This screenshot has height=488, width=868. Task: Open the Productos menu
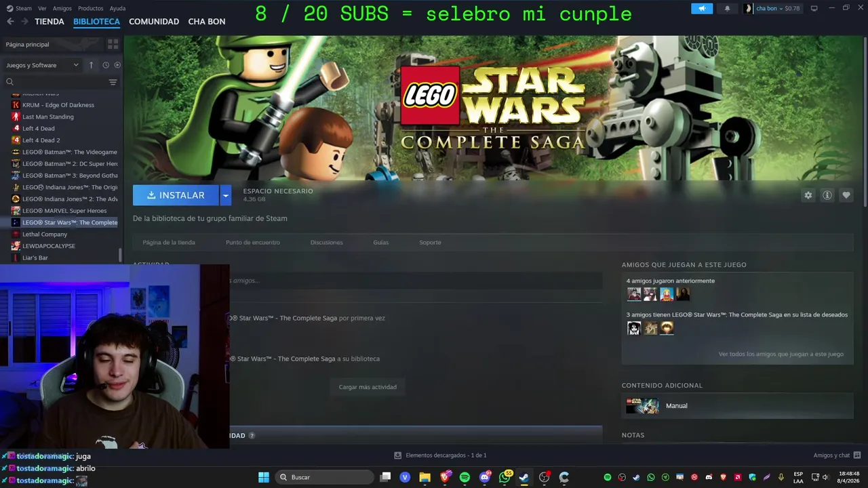(90, 8)
